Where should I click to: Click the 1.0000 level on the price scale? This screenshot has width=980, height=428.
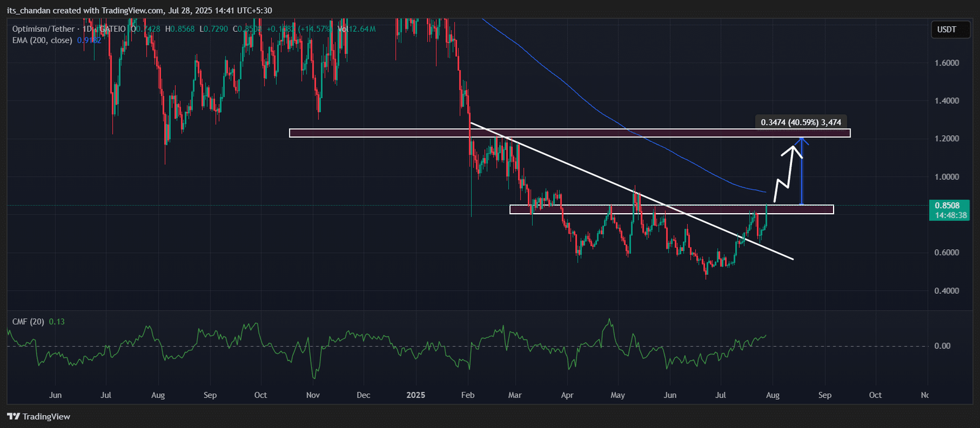[946, 177]
